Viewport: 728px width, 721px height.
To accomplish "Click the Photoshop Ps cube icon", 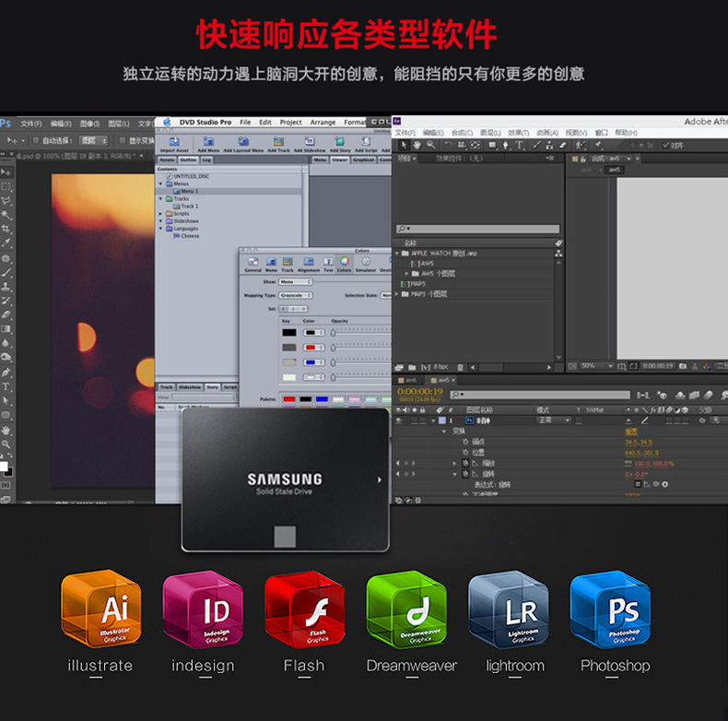I will [x=610, y=609].
